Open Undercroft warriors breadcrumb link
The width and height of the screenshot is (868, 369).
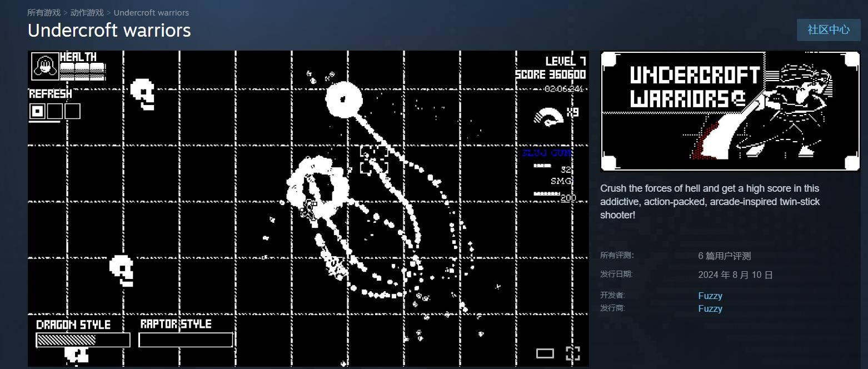[151, 12]
